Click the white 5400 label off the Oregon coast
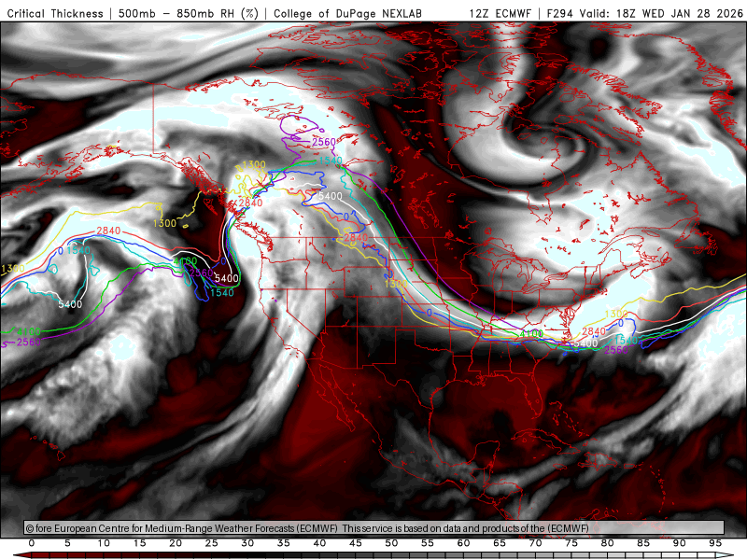The height and width of the screenshot is (560, 747). point(226,278)
